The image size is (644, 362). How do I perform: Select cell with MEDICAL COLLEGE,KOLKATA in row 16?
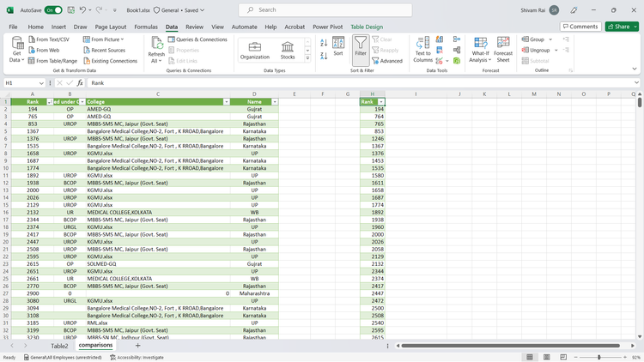pyautogui.click(x=158, y=212)
